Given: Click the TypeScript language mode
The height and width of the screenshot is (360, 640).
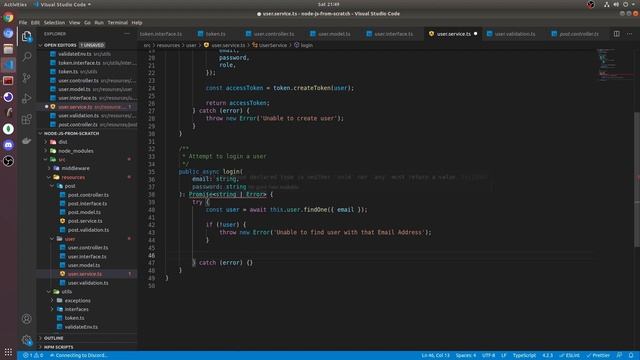Looking at the screenshot, I should click(524, 356).
